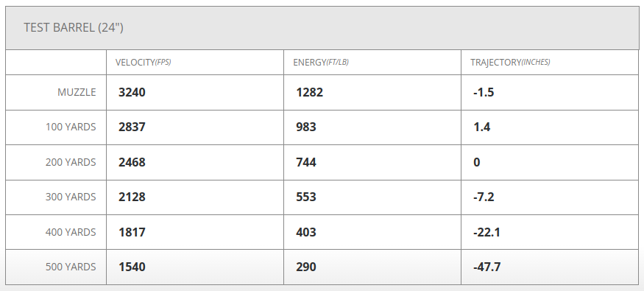Click the 400 yards velocity 1817

pos(132,232)
